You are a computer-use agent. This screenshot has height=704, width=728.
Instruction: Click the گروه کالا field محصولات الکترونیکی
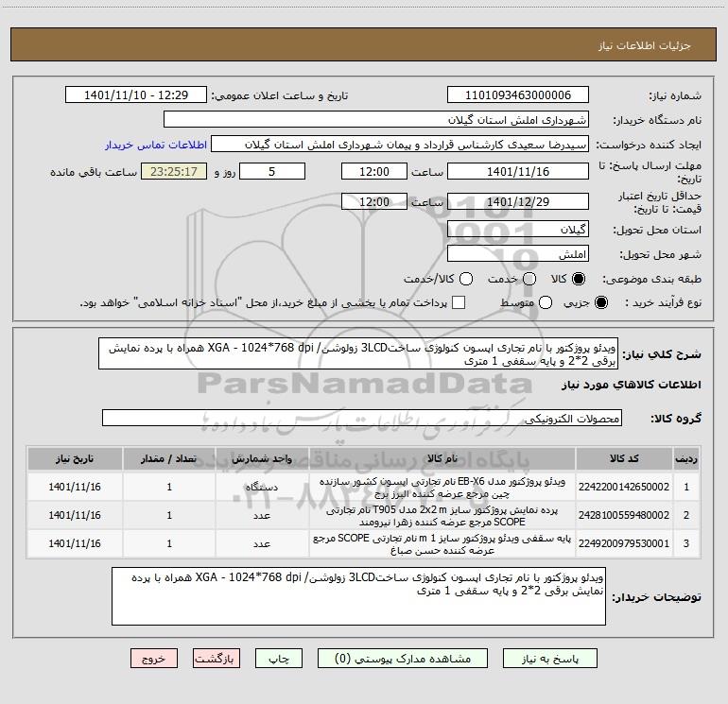[x=362, y=418]
